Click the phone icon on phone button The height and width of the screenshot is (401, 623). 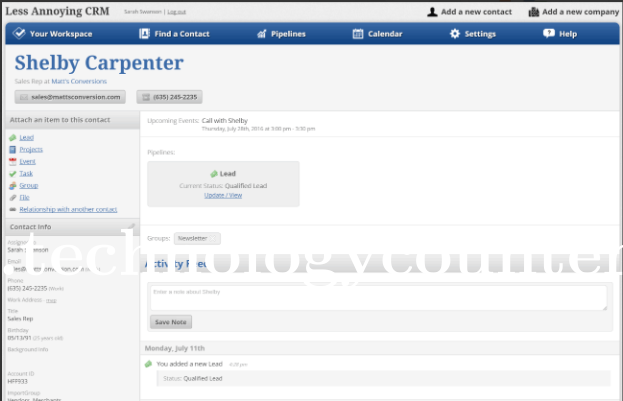coord(146,97)
